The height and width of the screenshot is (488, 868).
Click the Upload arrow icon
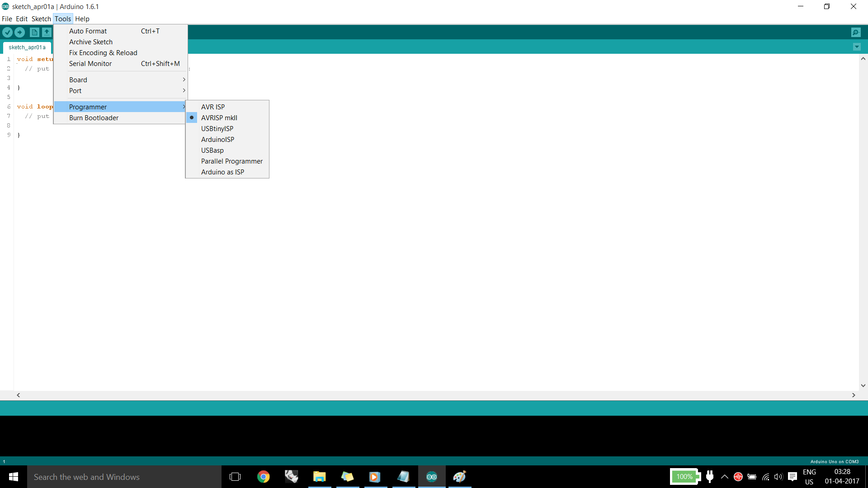pyautogui.click(x=19, y=32)
